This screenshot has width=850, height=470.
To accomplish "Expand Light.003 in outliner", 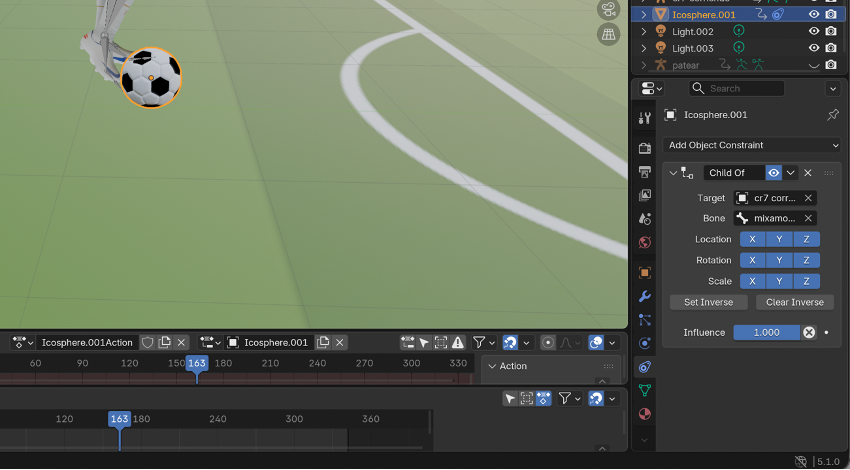I will click(x=643, y=48).
